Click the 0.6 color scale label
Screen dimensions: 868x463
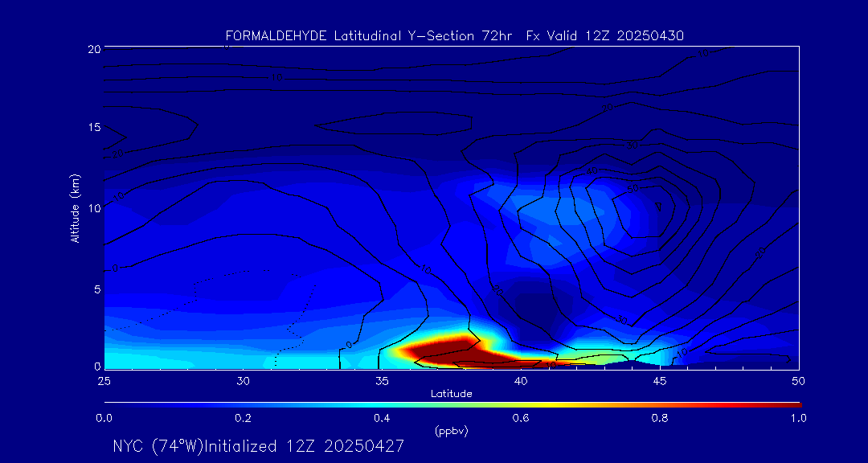(x=521, y=418)
